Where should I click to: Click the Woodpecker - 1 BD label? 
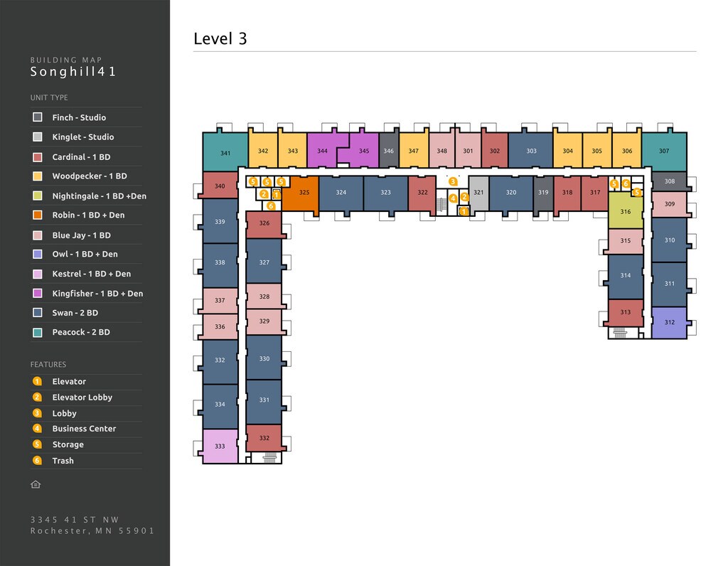(89, 176)
